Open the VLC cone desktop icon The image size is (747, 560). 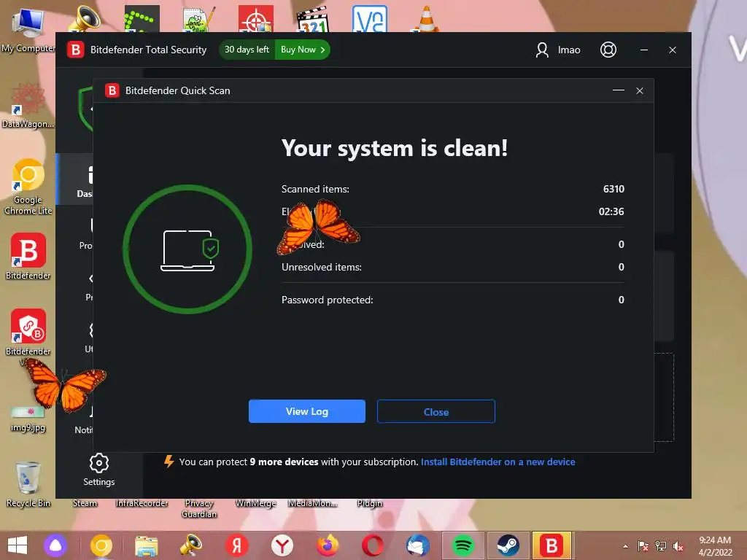coord(426,19)
